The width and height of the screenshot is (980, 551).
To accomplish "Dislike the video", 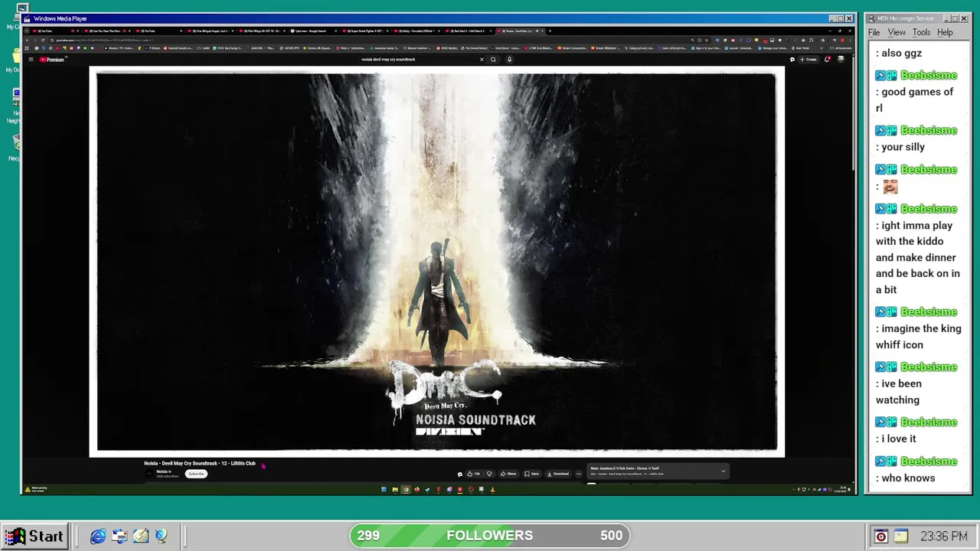I will [489, 474].
